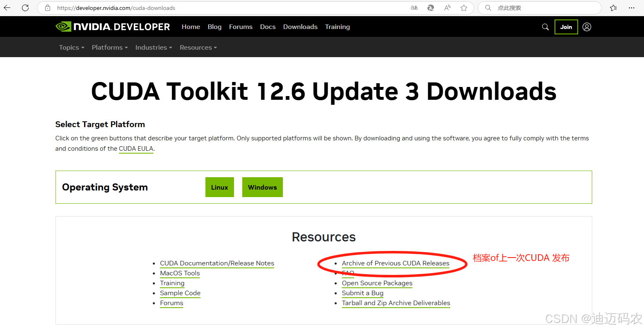Open the user account profile icon
Image resolution: width=644 pixels, height=330 pixels.
click(587, 27)
